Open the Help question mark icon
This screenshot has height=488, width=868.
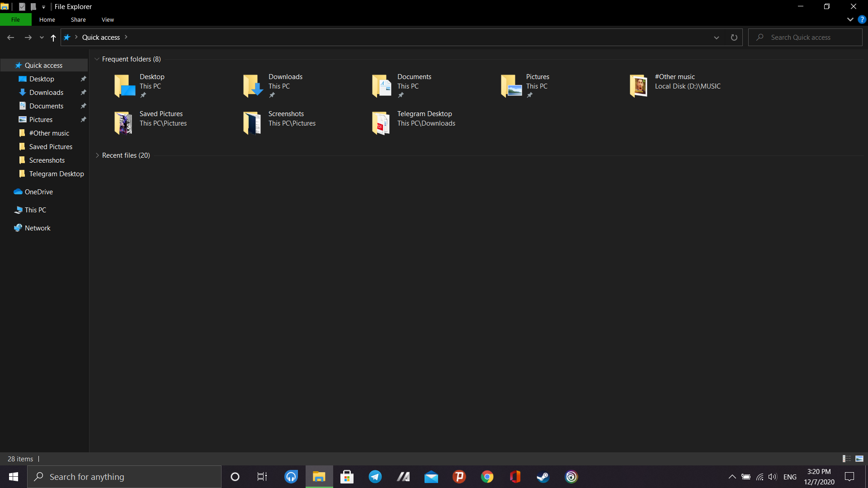tap(862, 19)
